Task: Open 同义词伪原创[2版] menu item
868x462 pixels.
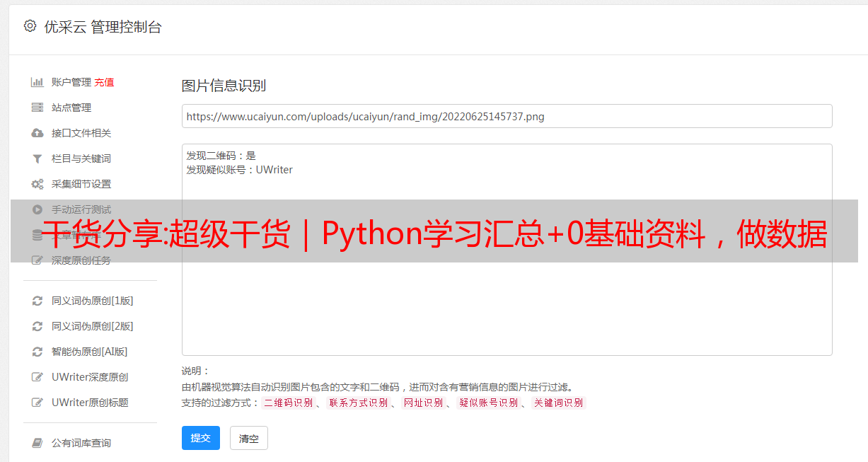Action: click(x=92, y=326)
